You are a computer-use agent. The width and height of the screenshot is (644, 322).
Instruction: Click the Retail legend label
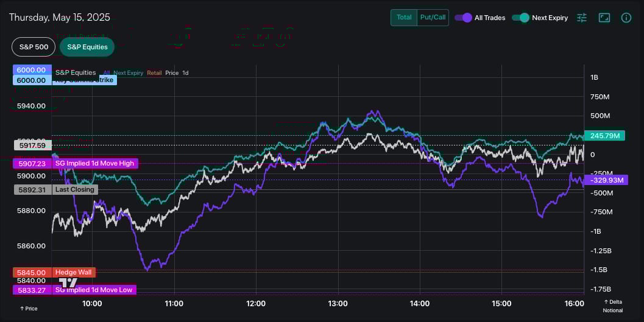154,73
